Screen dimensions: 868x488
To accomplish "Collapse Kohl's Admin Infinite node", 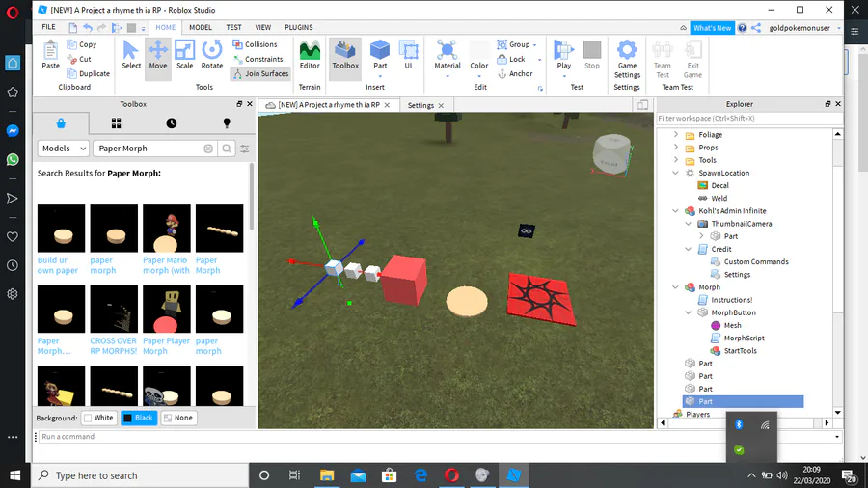I will (x=675, y=211).
